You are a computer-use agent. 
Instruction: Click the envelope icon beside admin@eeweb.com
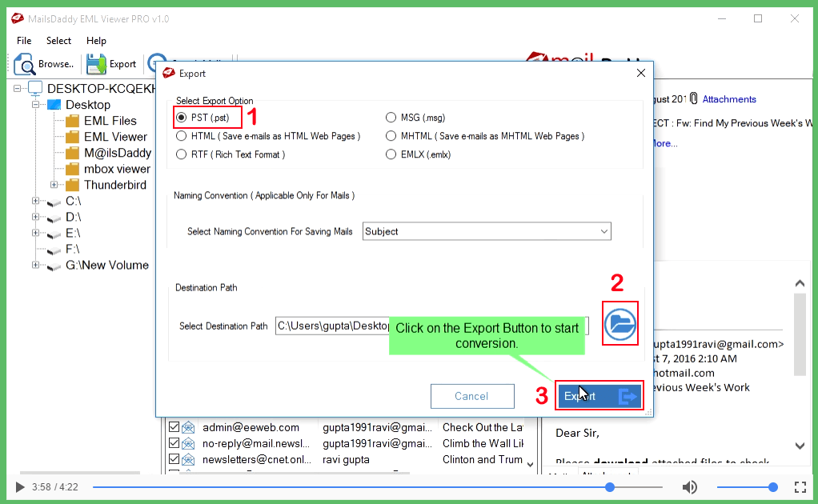186,427
